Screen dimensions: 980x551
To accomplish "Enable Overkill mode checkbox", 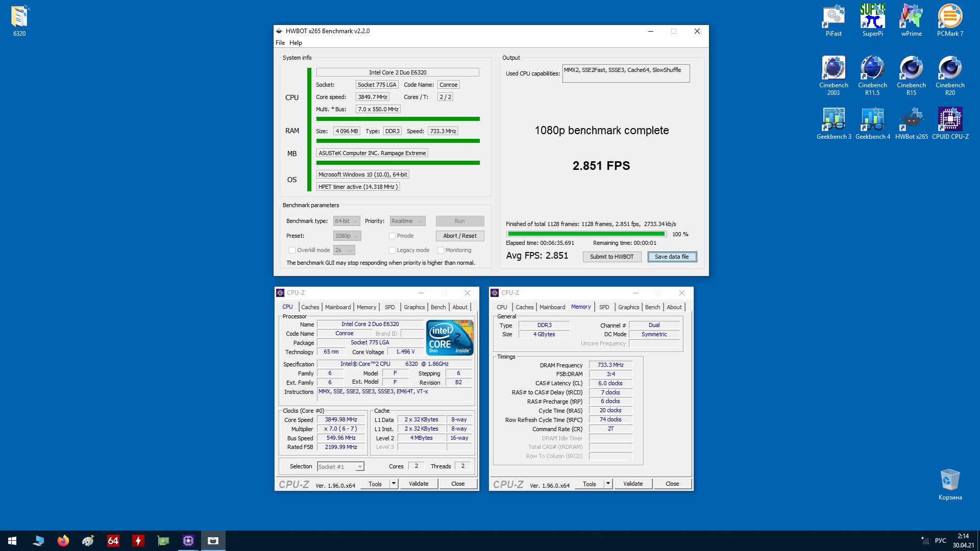I will 292,250.
